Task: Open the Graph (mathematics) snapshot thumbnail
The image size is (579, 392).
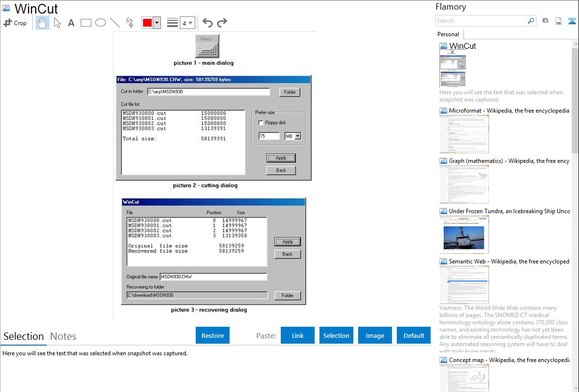Action: coord(464,184)
